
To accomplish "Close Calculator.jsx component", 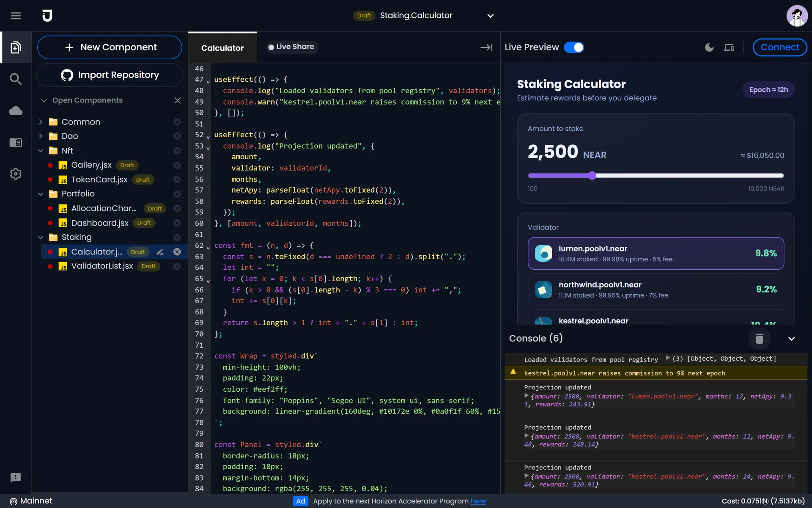I will tap(177, 252).
